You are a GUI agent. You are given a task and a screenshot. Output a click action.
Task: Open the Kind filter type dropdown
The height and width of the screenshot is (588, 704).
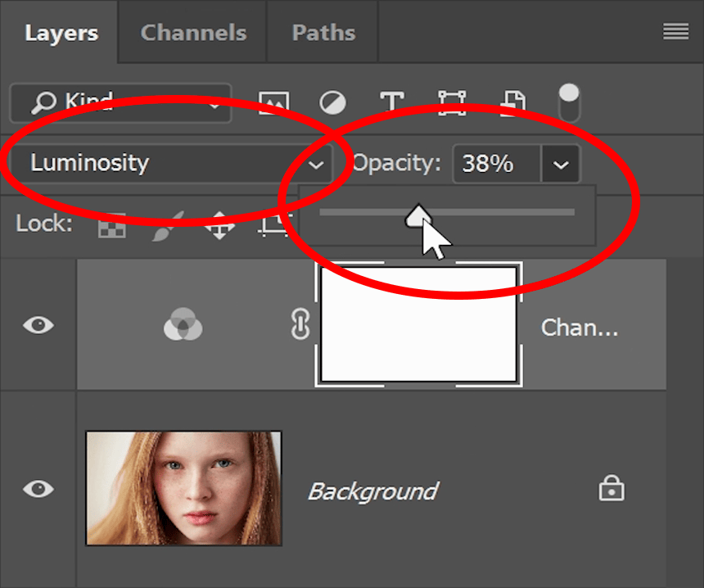click(119, 102)
